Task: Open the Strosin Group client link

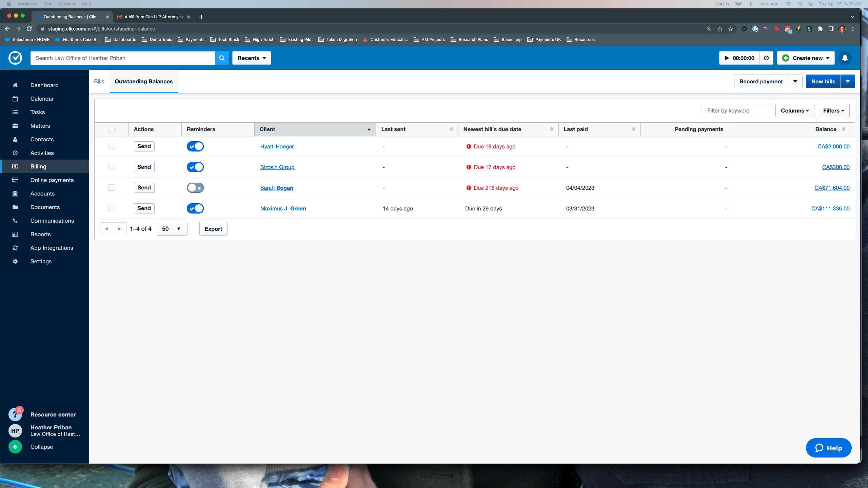Action: tap(277, 167)
